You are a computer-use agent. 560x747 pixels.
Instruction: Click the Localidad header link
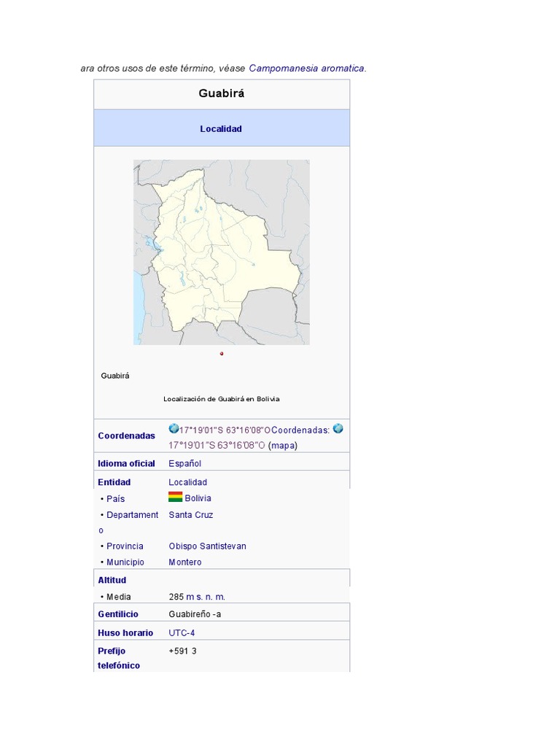[221, 128]
